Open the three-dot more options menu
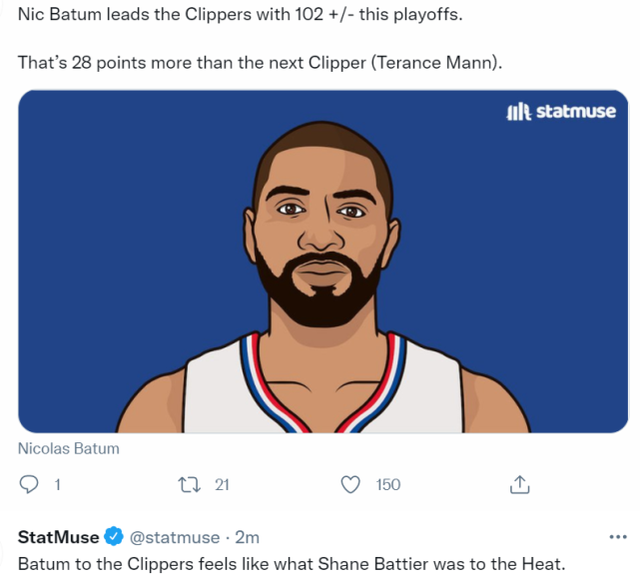Viewport: 640px width, 586px height. pos(617,536)
